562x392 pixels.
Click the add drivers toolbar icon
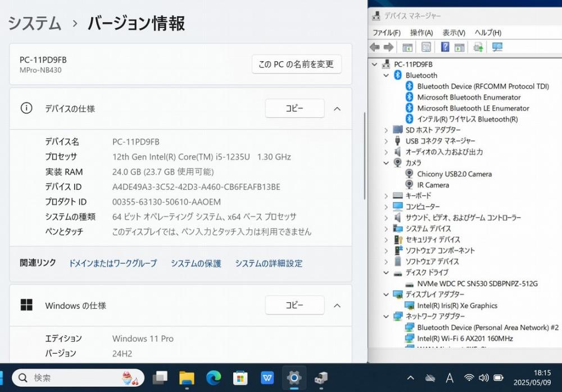[478, 47]
